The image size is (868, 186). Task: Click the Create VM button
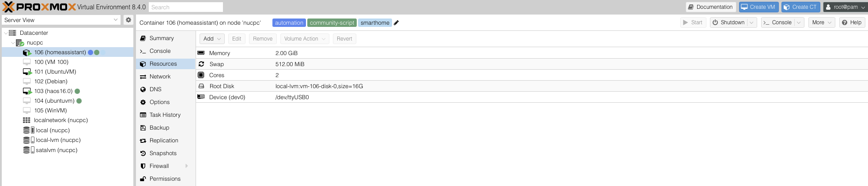(758, 7)
